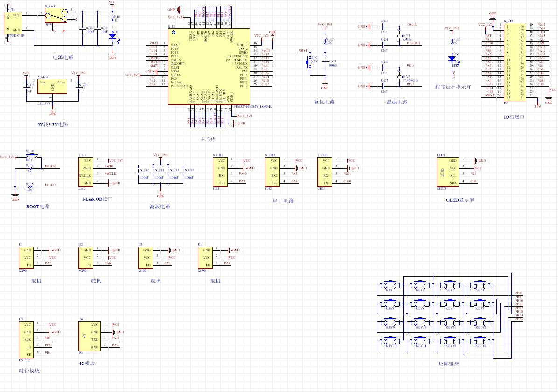Select pull-up resistor S_R2 10K
Viewport: 558px width, 392px height.
tap(325, 41)
